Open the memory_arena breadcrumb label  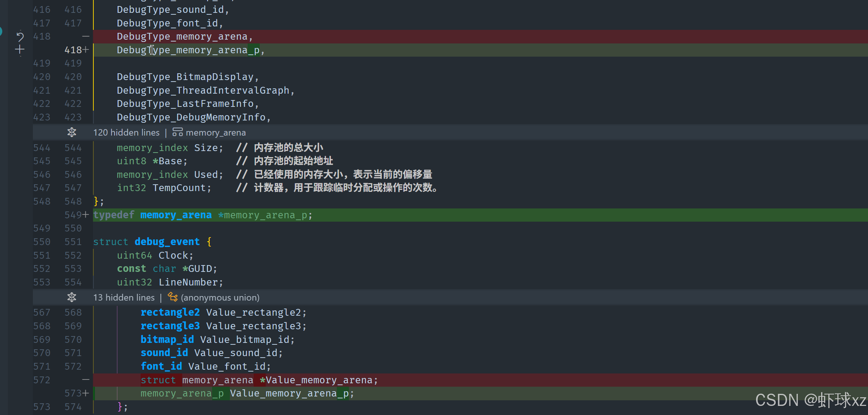coord(215,133)
